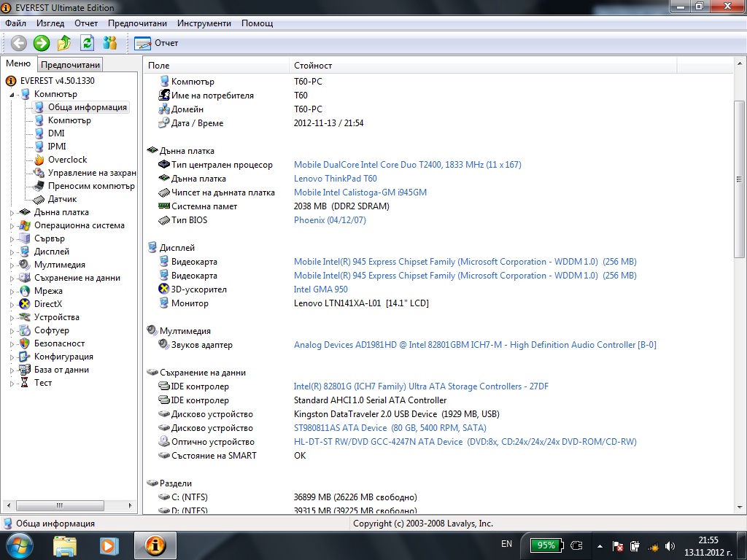Expand the Дисплей tree node
The image size is (747, 560).
pos(12,252)
